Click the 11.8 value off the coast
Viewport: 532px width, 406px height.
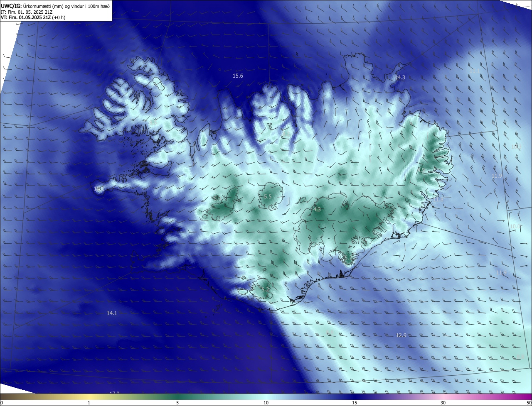pos(438,200)
